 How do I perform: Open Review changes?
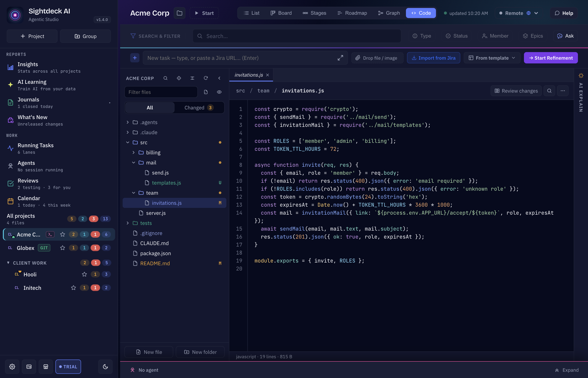tap(516, 91)
